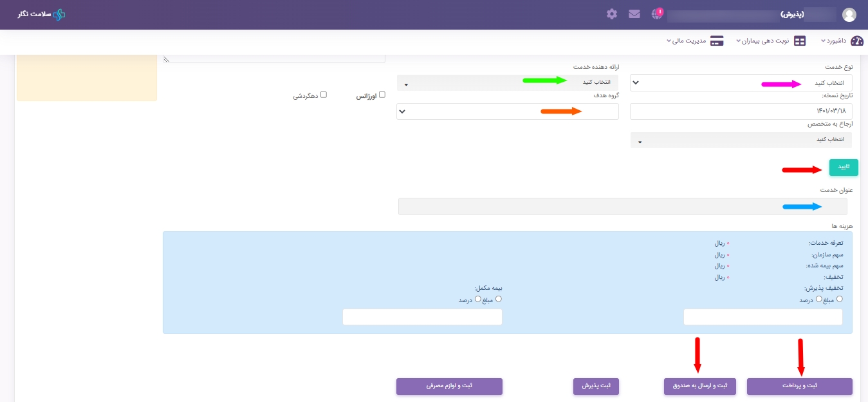This screenshot has height=402, width=868.
Task: Click the تاریخ نسخه date field
Action: (x=741, y=111)
